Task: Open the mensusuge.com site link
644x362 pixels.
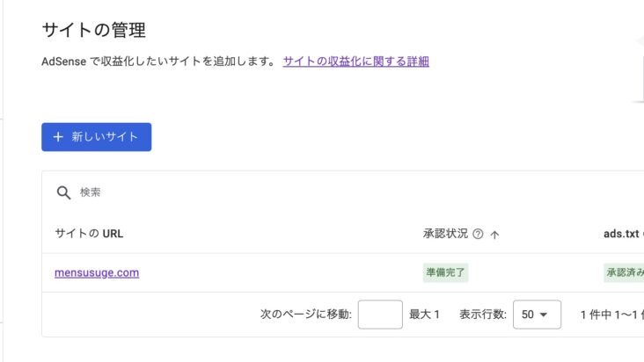Action: coord(97,272)
